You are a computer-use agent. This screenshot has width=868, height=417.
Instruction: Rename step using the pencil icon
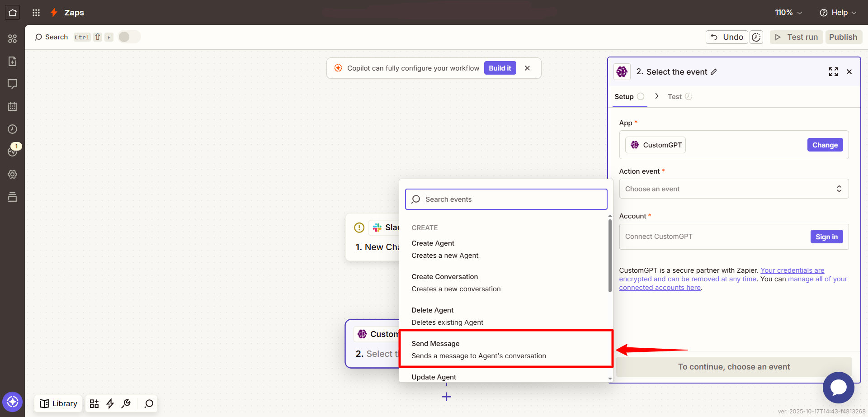(714, 72)
